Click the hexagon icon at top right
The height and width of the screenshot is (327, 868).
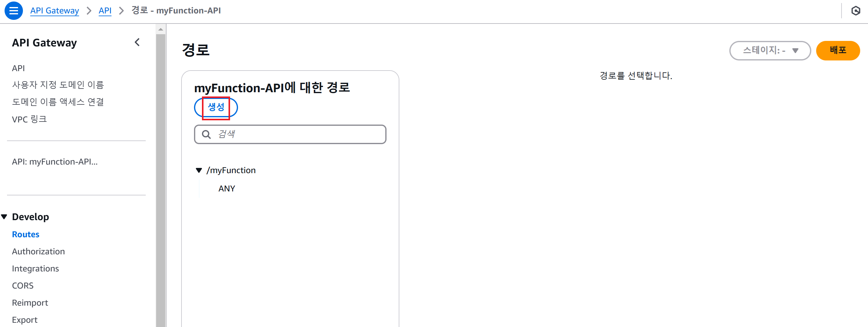(x=855, y=11)
